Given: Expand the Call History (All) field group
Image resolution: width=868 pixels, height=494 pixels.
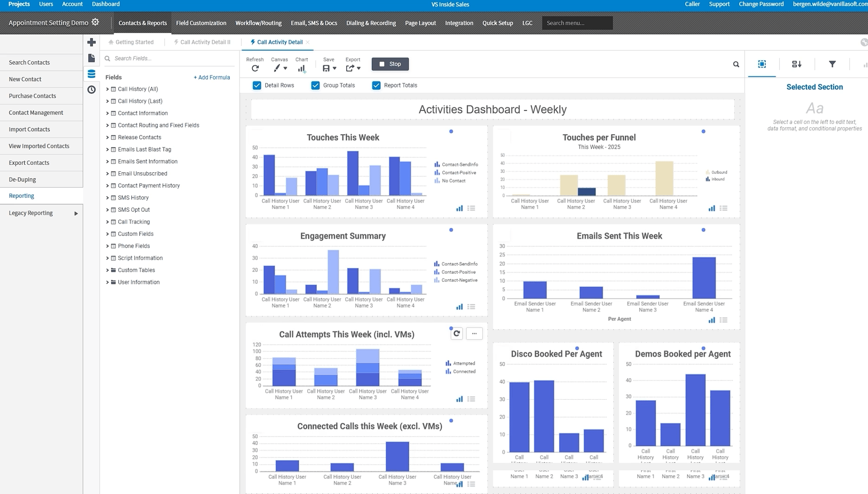Looking at the screenshot, I should tap(107, 89).
